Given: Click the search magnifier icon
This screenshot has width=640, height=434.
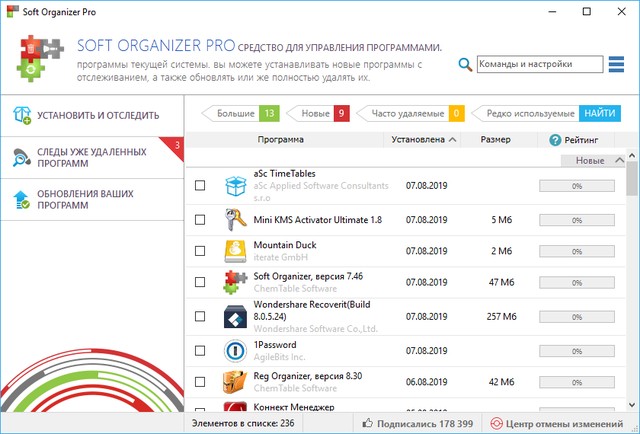Looking at the screenshot, I should [x=465, y=65].
